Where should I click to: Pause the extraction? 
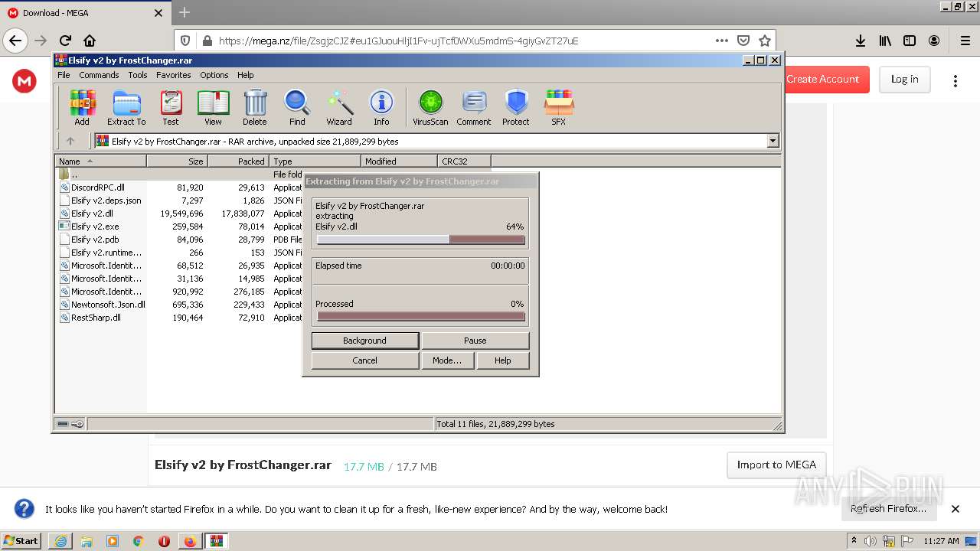click(x=475, y=341)
